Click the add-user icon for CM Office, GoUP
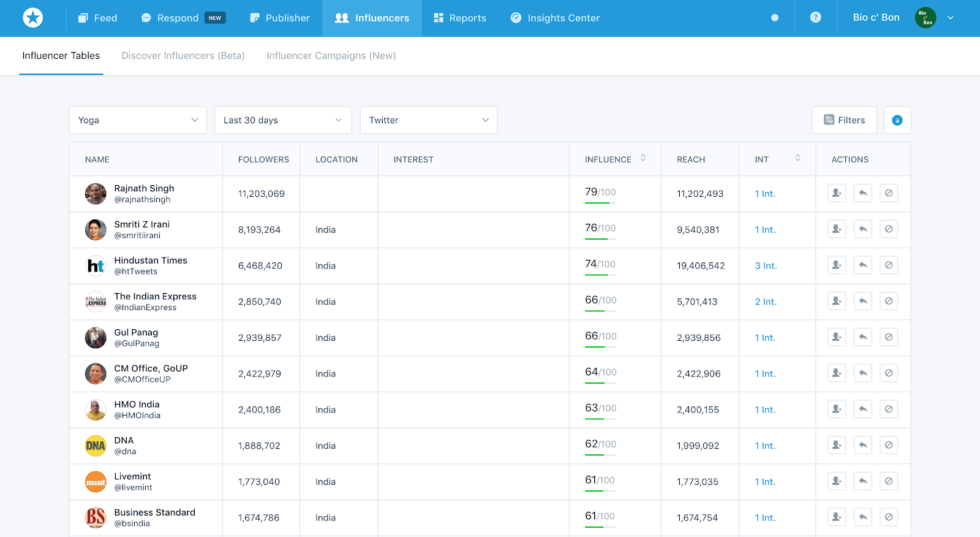 (837, 373)
